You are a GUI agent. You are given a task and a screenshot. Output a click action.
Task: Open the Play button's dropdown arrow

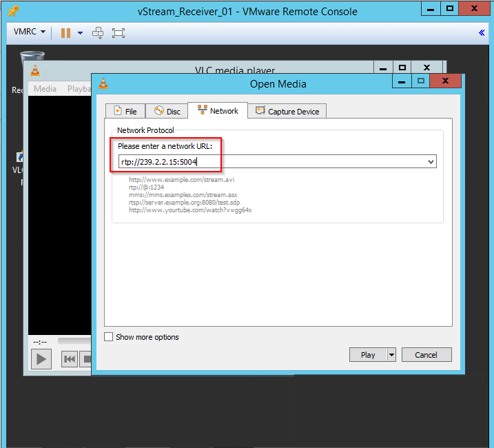(392, 355)
